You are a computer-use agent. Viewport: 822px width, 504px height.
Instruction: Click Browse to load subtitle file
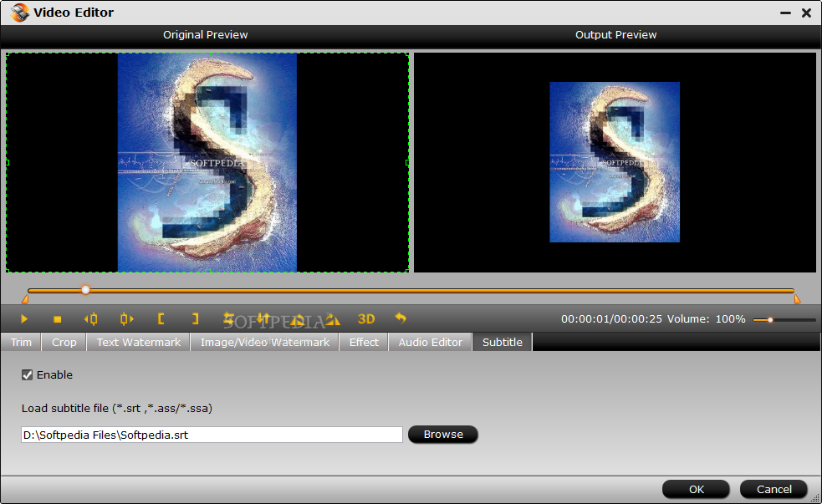pos(443,435)
